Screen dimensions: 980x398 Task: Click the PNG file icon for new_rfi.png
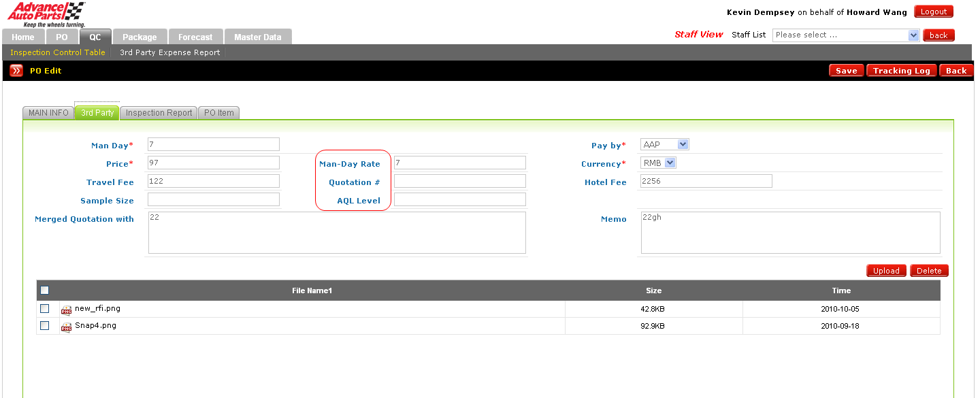[x=66, y=310]
